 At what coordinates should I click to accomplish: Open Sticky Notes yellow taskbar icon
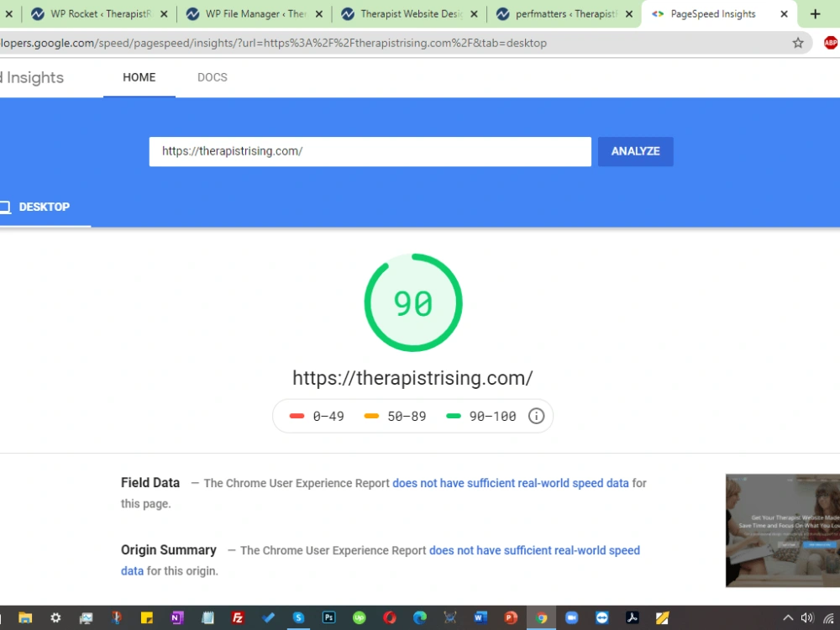coord(147,617)
